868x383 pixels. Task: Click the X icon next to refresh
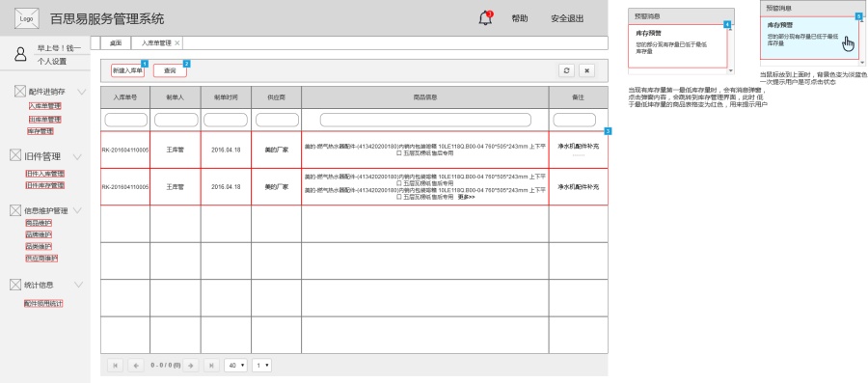(586, 70)
